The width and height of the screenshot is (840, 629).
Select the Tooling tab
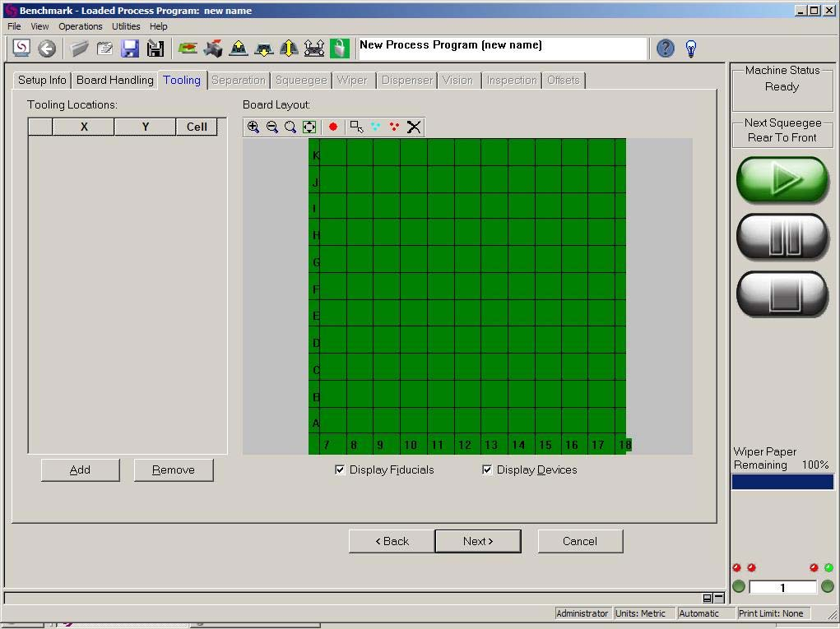tap(182, 80)
